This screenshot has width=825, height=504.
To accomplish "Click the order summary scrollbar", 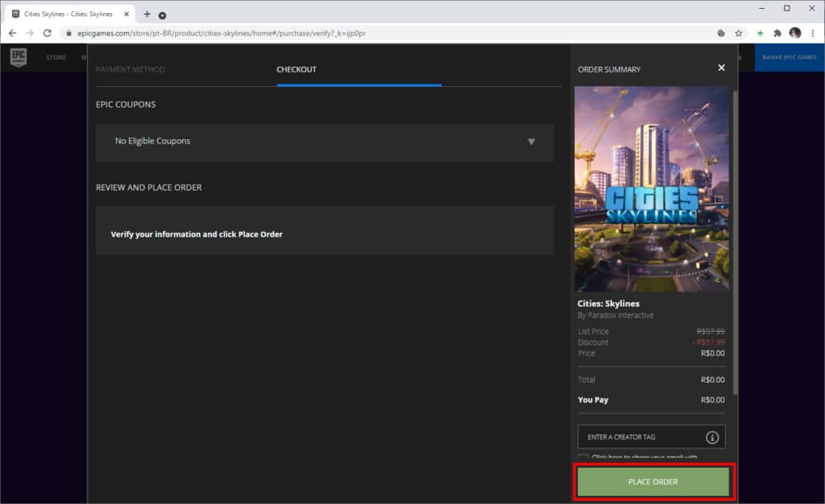I will coord(735,242).
